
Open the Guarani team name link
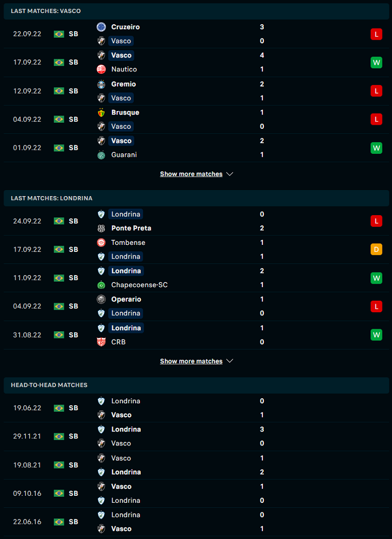click(x=124, y=155)
